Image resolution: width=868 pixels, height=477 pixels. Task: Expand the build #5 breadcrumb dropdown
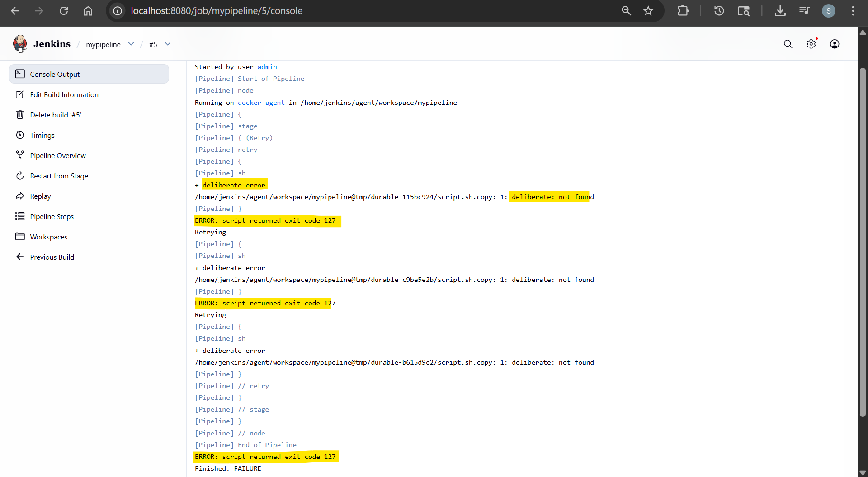(x=168, y=44)
